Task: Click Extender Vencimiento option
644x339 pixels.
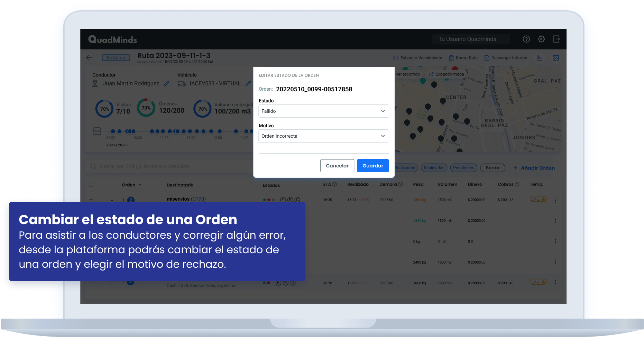Action: [x=417, y=58]
